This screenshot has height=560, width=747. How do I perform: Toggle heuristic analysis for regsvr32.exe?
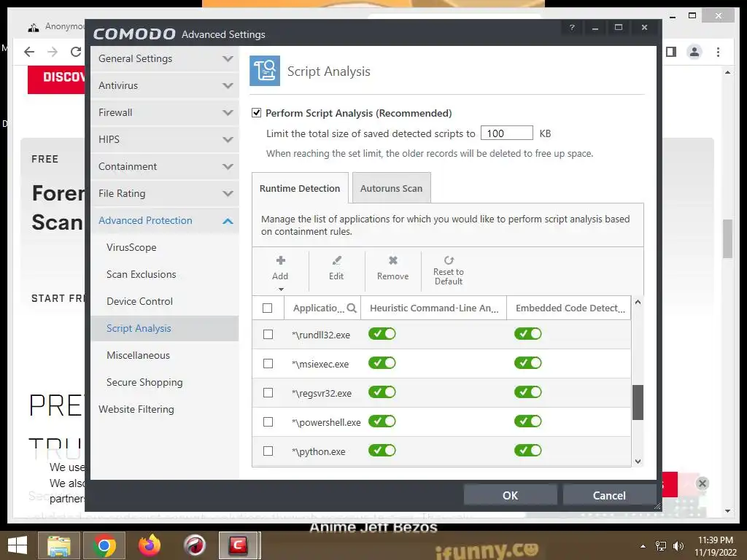pyautogui.click(x=382, y=392)
